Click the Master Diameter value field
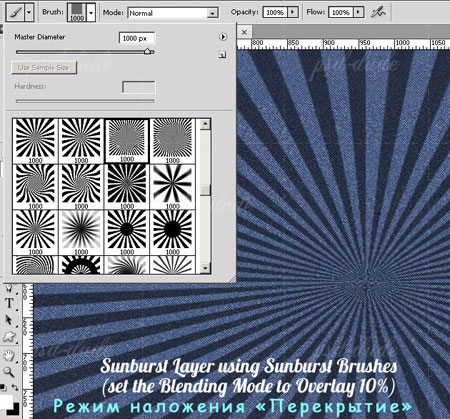 click(137, 38)
